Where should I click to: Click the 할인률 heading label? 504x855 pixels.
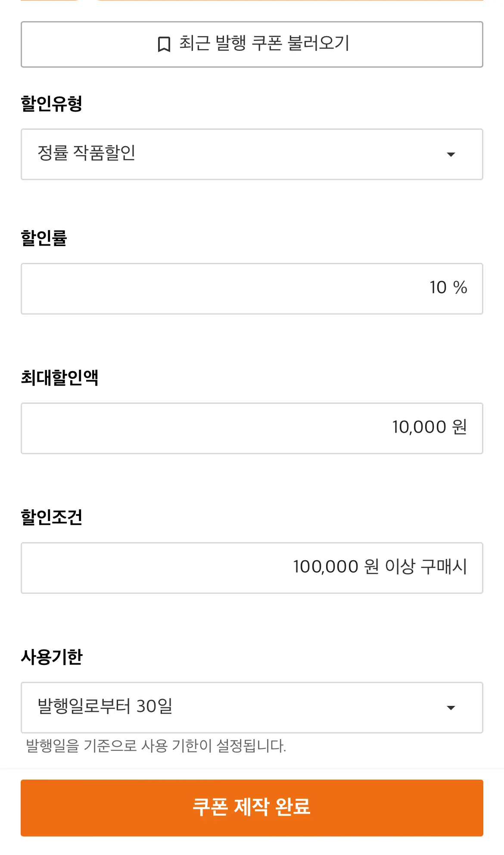pyautogui.click(x=44, y=238)
